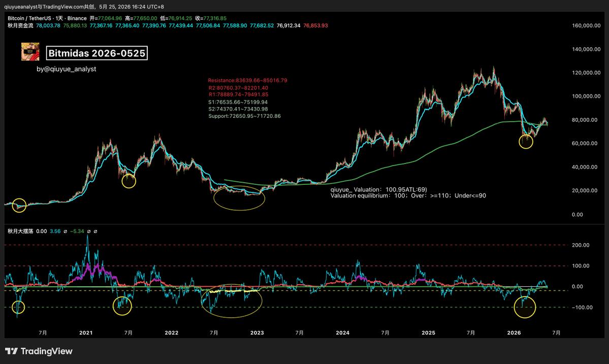Click indicator value 77,365.40
This screenshot has height=364, width=609.
pyautogui.click(x=127, y=25)
